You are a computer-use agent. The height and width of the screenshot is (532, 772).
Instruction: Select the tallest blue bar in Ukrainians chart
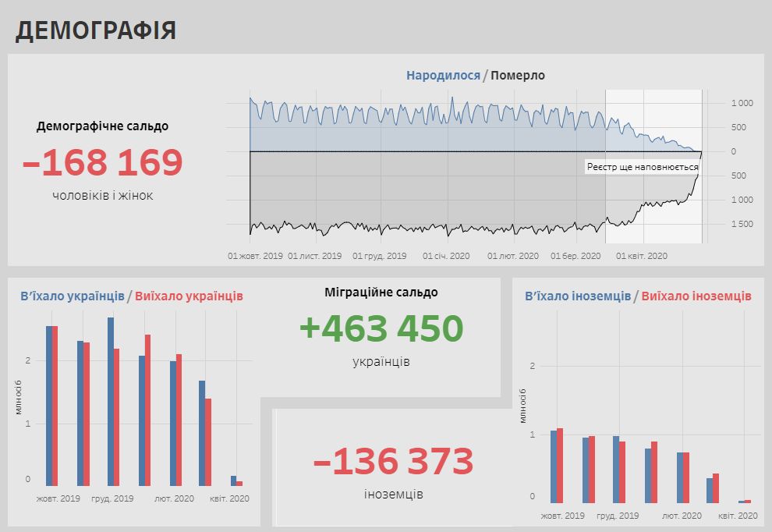[x=111, y=401]
